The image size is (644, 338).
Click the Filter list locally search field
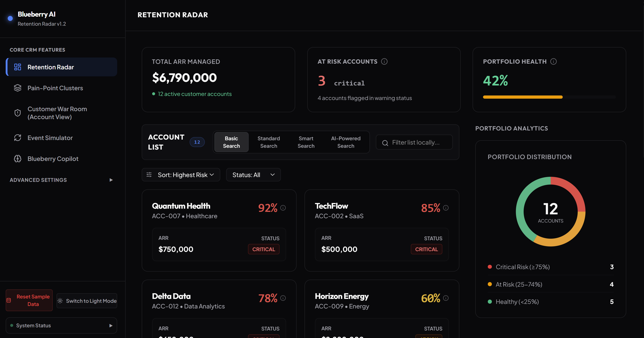pyautogui.click(x=414, y=142)
